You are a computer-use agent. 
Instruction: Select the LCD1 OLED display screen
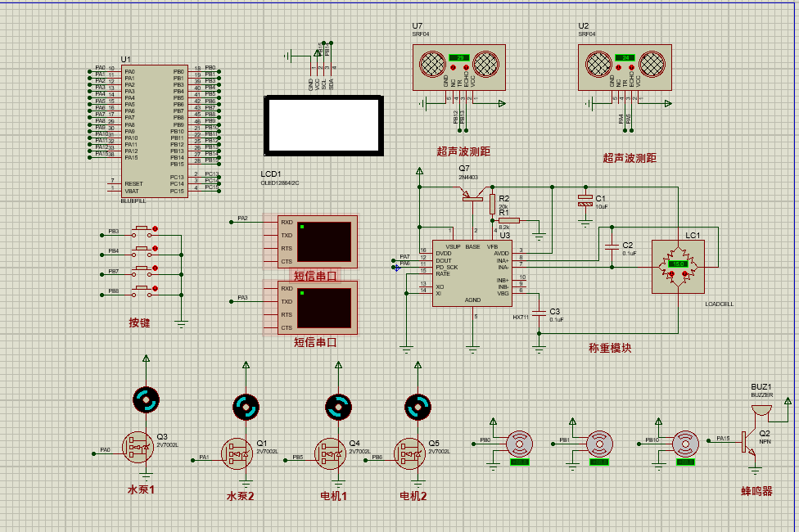pos(323,125)
